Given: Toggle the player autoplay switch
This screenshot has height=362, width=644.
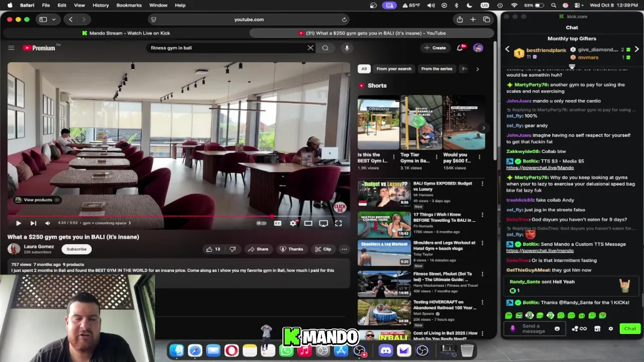Looking at the screenshot, I should (x=261, y=223).
